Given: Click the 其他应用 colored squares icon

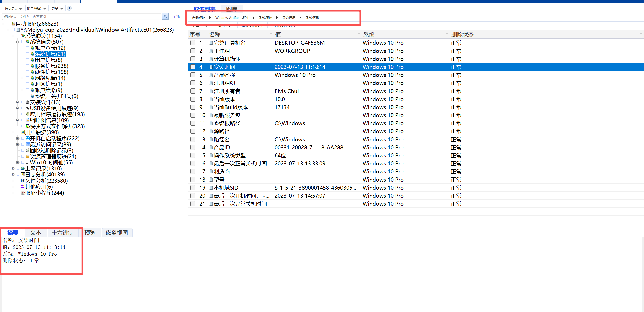Looking at the screenshot, I should [x=23, y=187].
